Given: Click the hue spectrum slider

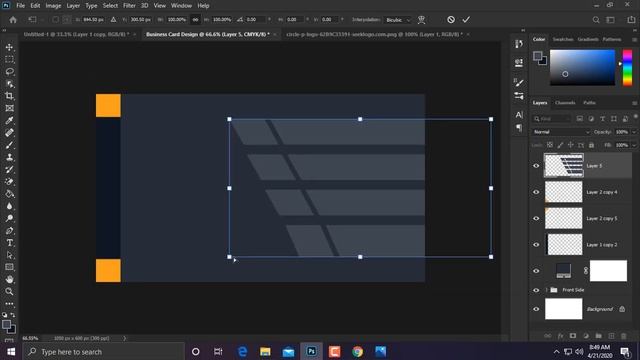Looking at the screenshot, I should pyautogui.click(x=627, y=68).
